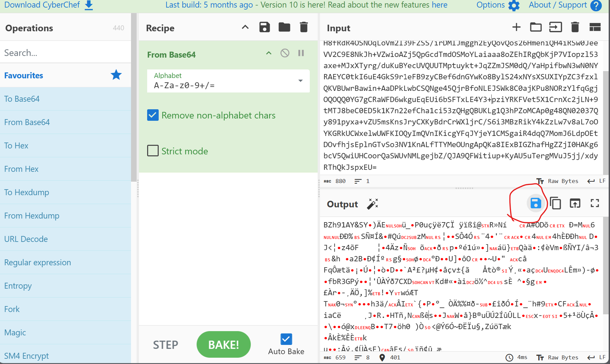Load a recipe via folder icon
This screenshot has height=364, width=610.
click(284, 27)
